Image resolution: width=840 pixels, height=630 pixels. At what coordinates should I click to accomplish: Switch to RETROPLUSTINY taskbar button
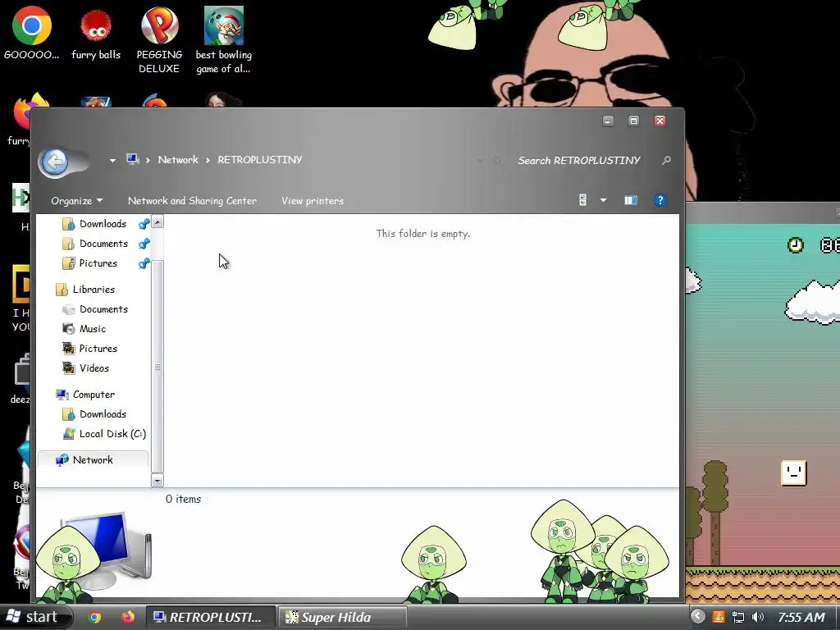(x=211, y=617)
